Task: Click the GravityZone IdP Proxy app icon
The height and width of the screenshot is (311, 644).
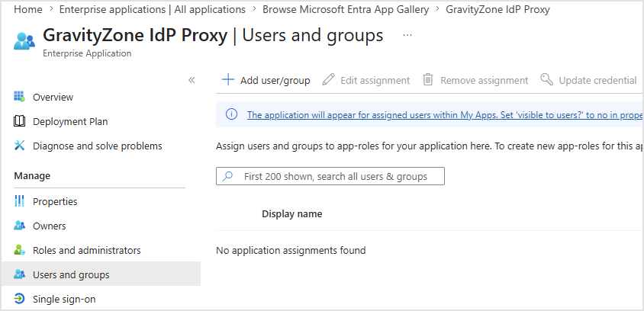Action: point(24,41)
